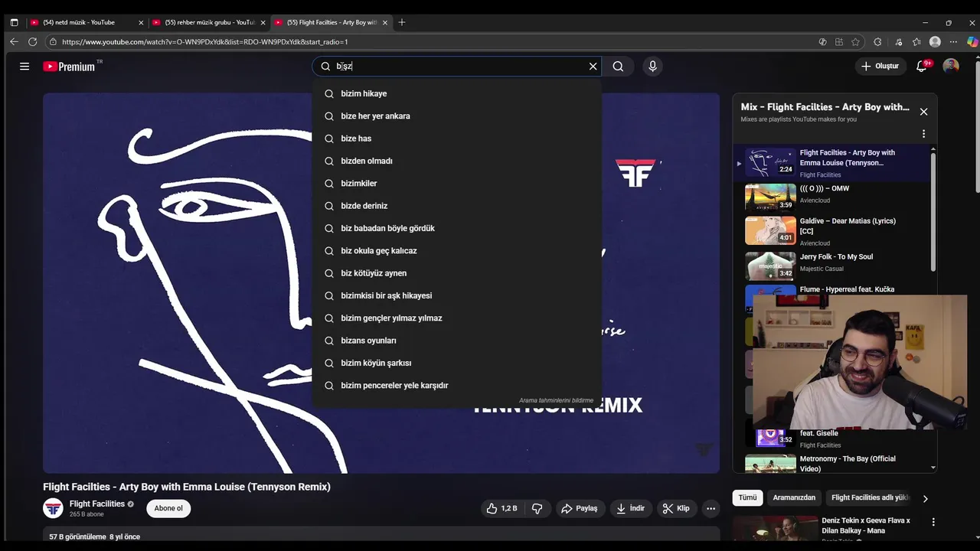Open the Mix playlist three-dot options
The image size is (980, 551).
(923, 134)
